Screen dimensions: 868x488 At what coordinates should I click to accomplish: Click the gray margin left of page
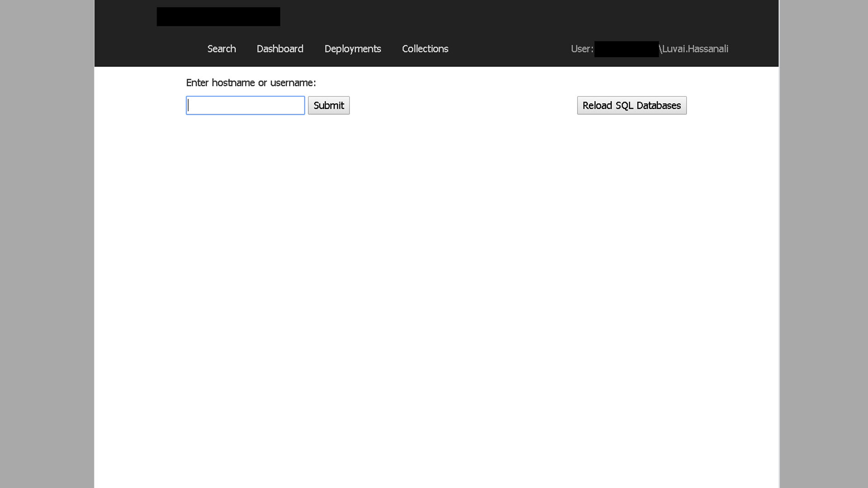(x=47, y=244)
